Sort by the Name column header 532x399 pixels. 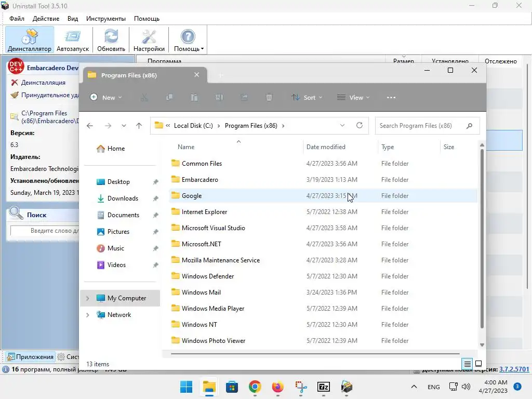186,147
